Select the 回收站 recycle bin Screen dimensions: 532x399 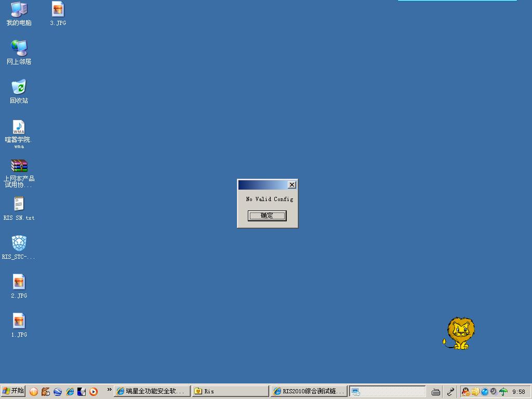click(x=19, y=91)
